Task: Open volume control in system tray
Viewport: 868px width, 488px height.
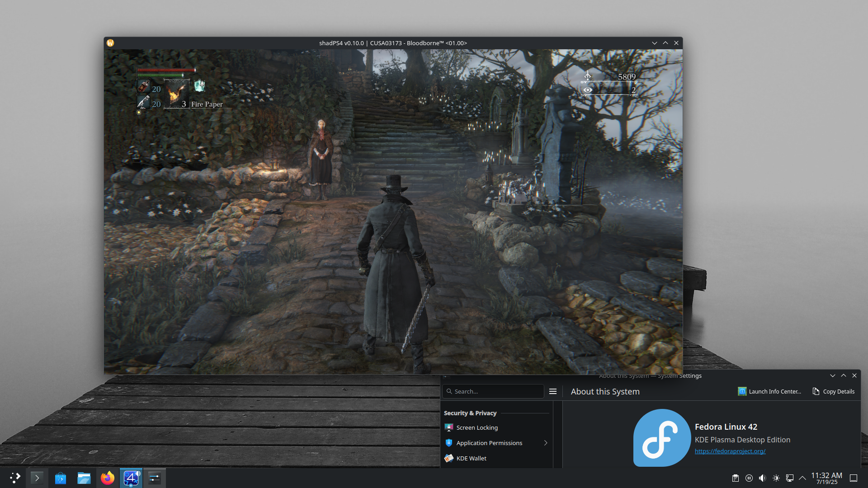Action: point(763,478)
